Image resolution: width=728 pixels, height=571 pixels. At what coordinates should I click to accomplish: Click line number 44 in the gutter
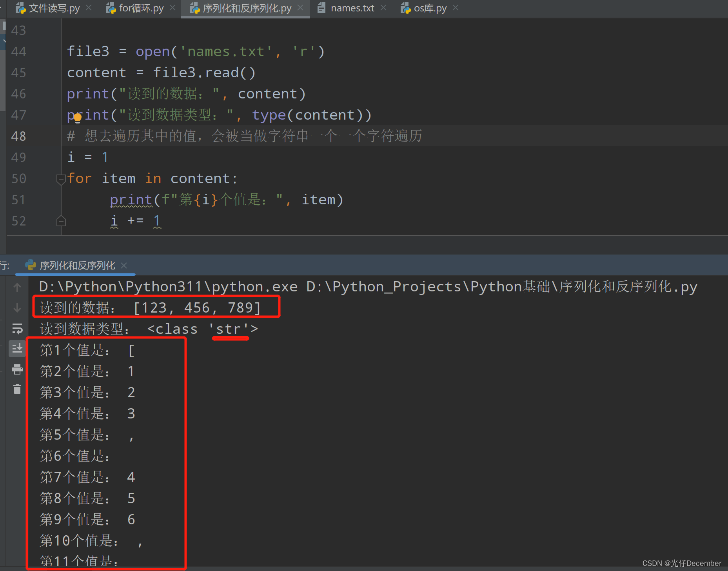click(18, 51)
